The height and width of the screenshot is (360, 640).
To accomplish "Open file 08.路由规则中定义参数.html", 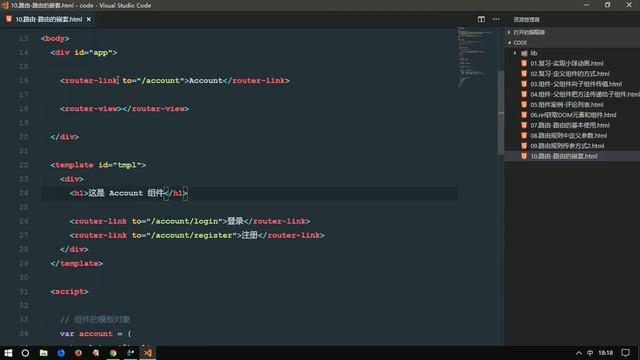I will (568, 136).
